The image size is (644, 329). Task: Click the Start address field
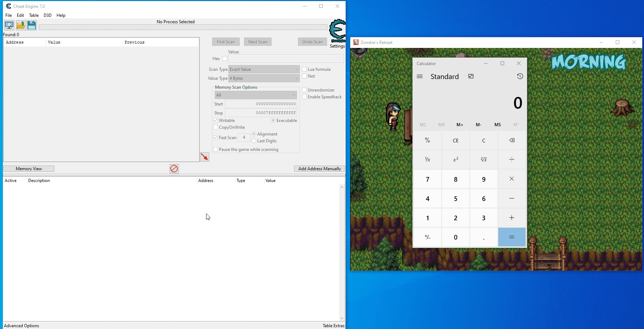click(x=261, y=104)
